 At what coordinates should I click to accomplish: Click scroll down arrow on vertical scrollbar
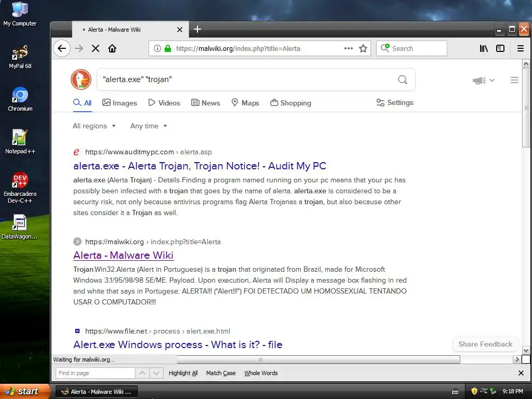click(526, 351)
